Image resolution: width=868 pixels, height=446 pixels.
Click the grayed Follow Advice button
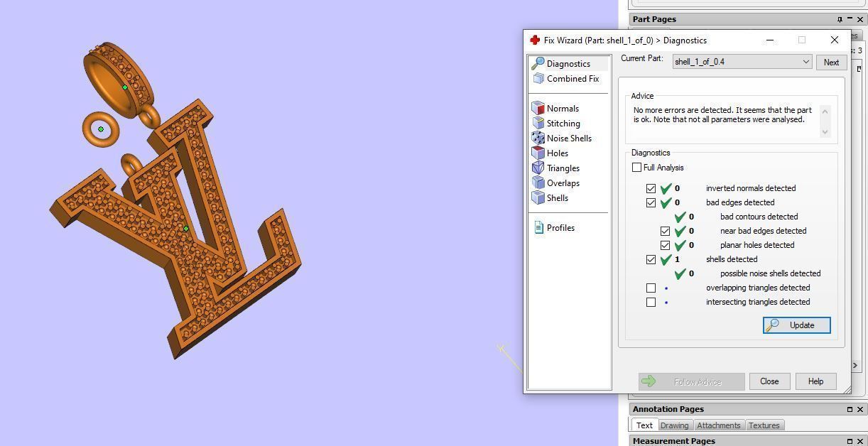[x=691, y=381]
